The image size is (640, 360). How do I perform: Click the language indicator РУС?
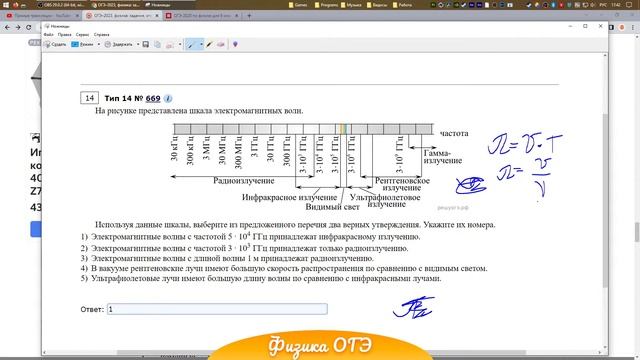coord(604,5)
